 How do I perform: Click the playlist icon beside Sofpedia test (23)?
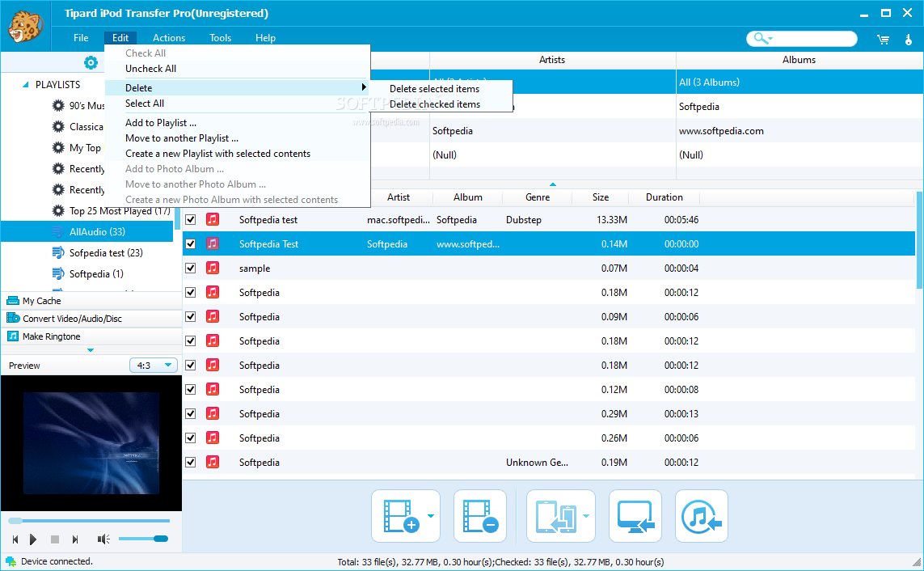coord(57,253)
